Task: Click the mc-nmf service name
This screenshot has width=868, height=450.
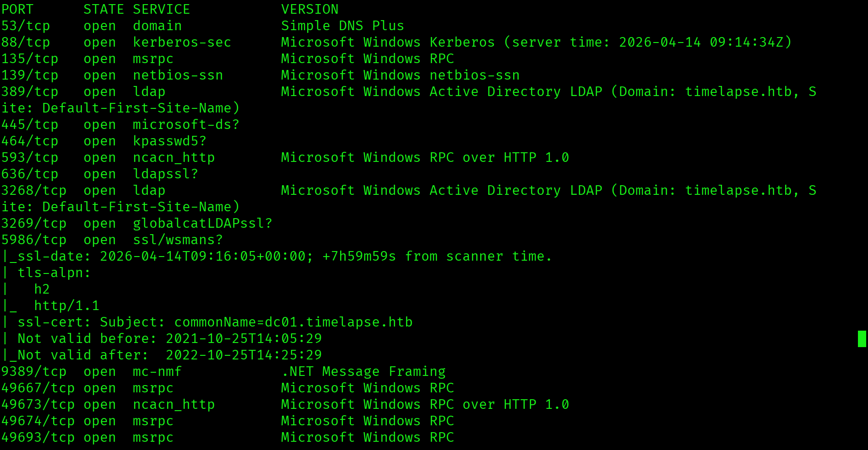Action: point(157,371)
